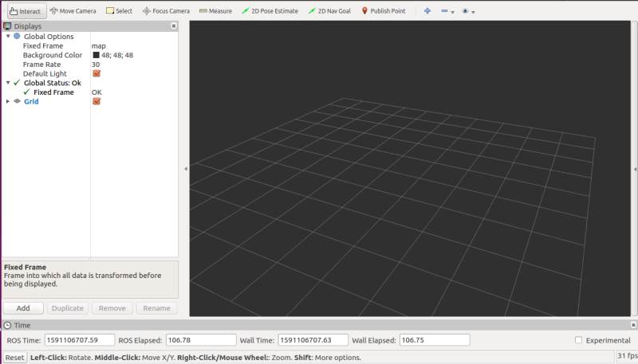Click the Global Status green checkmark icon
Image resolution: width=638 pixels, height=364 pixels.
click(x=17, y=83)
